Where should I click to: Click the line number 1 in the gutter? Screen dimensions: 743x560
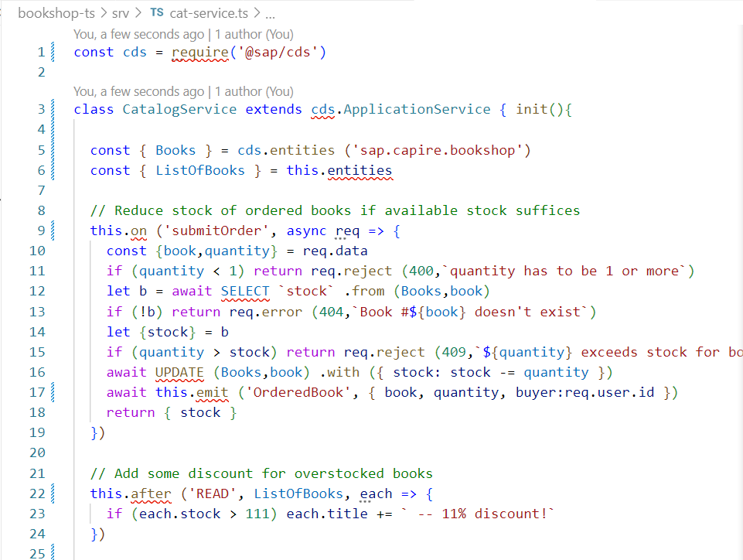[x=41, y=52]
